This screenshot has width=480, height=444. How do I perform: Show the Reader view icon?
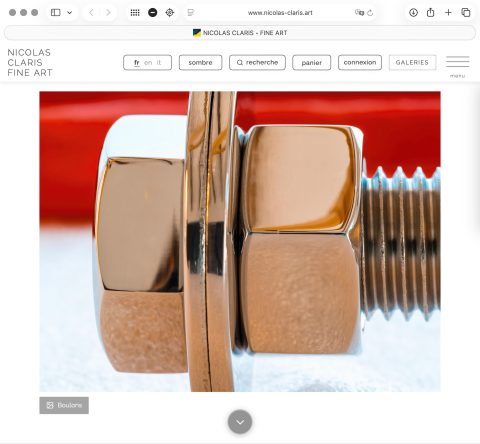(x=191, y=13)
